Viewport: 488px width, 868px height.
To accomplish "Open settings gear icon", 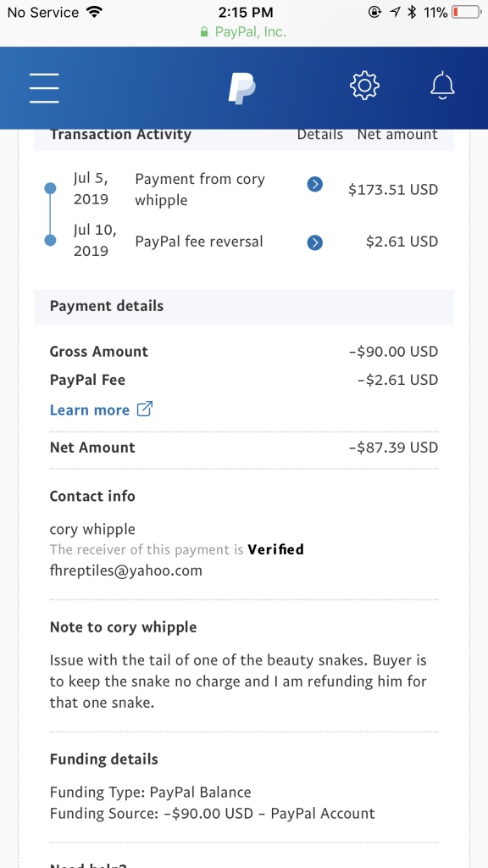I will tap(364, 86).
